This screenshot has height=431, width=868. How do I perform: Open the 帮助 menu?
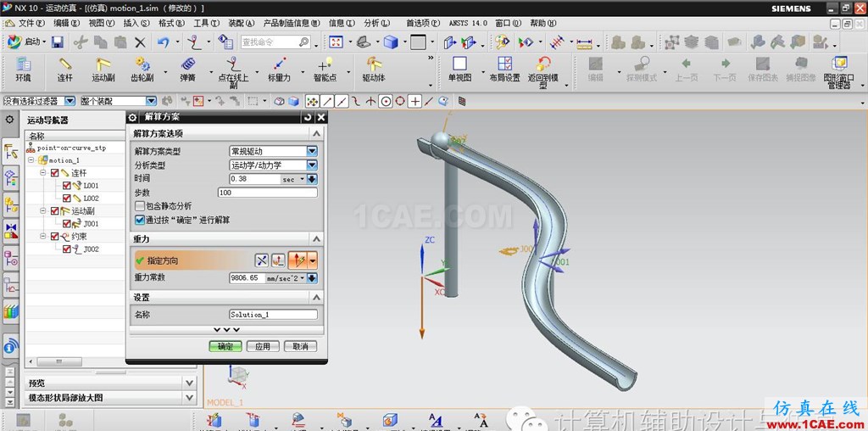tap(543, 23)
